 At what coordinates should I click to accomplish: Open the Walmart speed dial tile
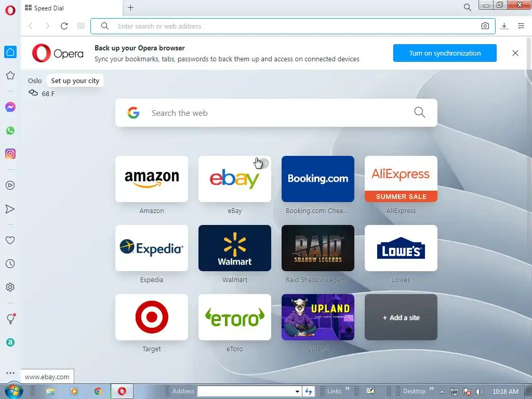point(235,248)
